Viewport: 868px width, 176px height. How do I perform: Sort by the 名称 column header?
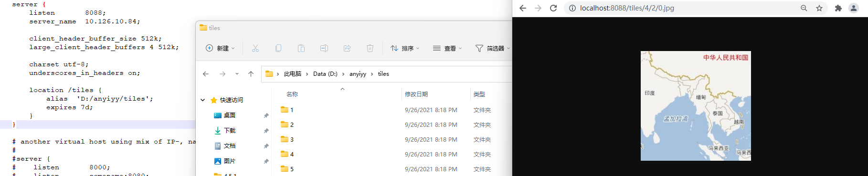(292, 94)
